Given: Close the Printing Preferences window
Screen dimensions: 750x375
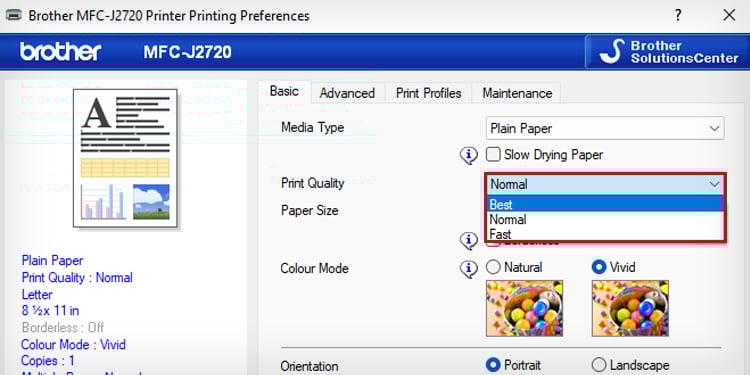Looking at the screenshot, I should pos(729,15).
